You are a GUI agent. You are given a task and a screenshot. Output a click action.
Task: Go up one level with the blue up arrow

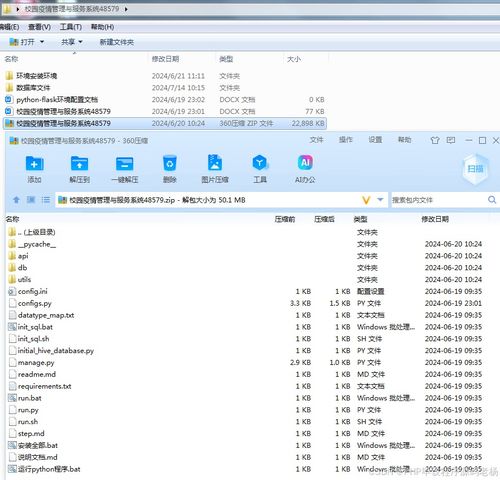tap(16, 200)
